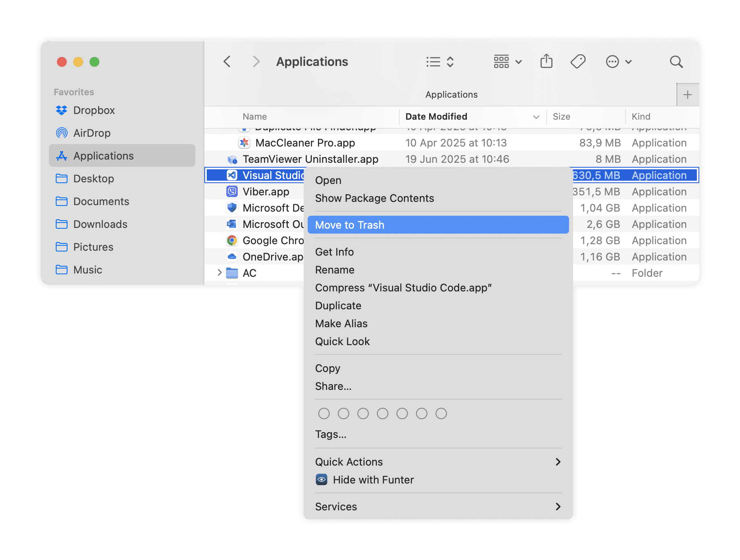The height and width of the screenshot is (560, 740).
Task: Click the Microsoft Outlook app icon
Action: click(x=232, y=224)
